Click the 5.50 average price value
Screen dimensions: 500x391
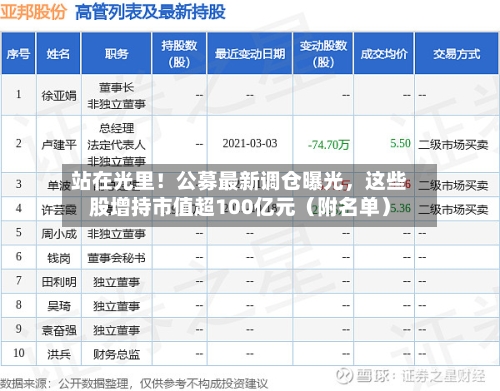tap(400, 143)
